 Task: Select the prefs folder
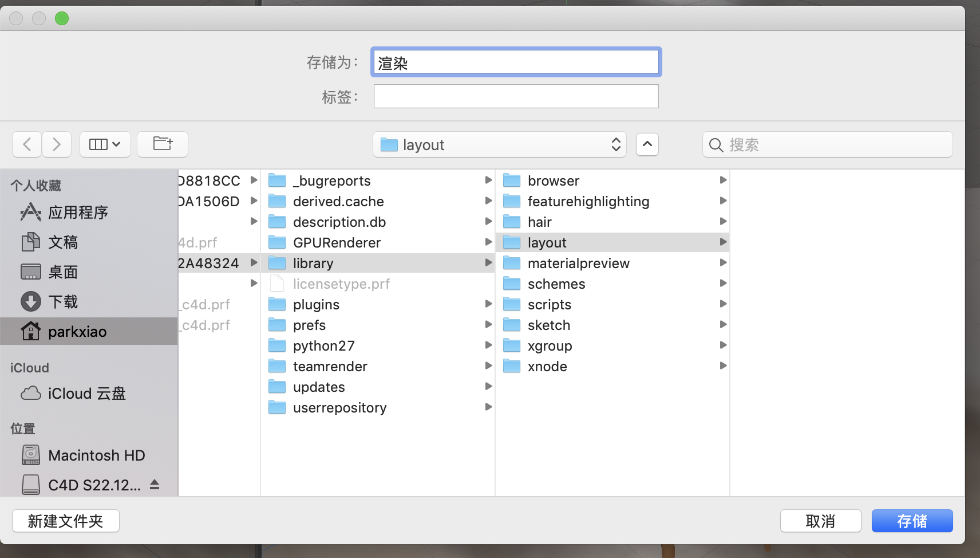click(378, 325)
